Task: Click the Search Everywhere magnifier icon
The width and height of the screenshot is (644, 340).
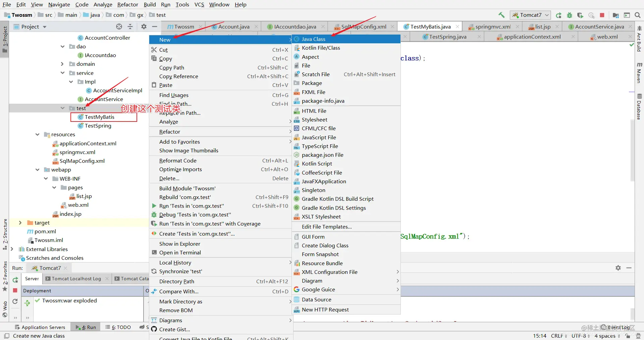Action: (x=638, y=15)
